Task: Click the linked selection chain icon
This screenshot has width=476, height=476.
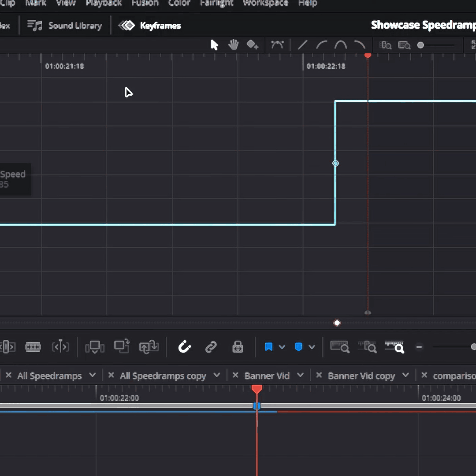Action: 211,347
